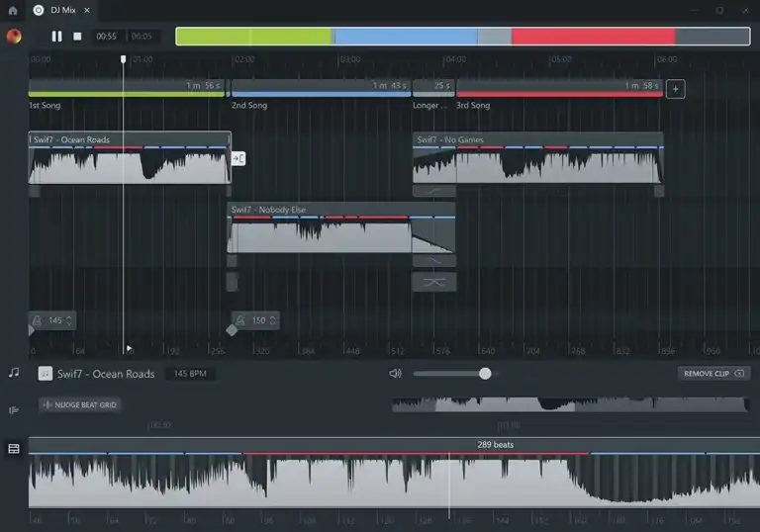Image resolution: width=760 pixels, height=532 pixels.
Task: Click the home icon
Action: [13, 10]
